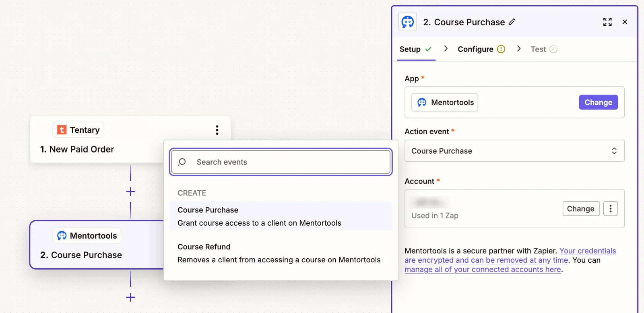The width and height of the screenshot is (644, 313).
Task: Open Tentary step three-dot menu
Action: (x=217, y=130)
